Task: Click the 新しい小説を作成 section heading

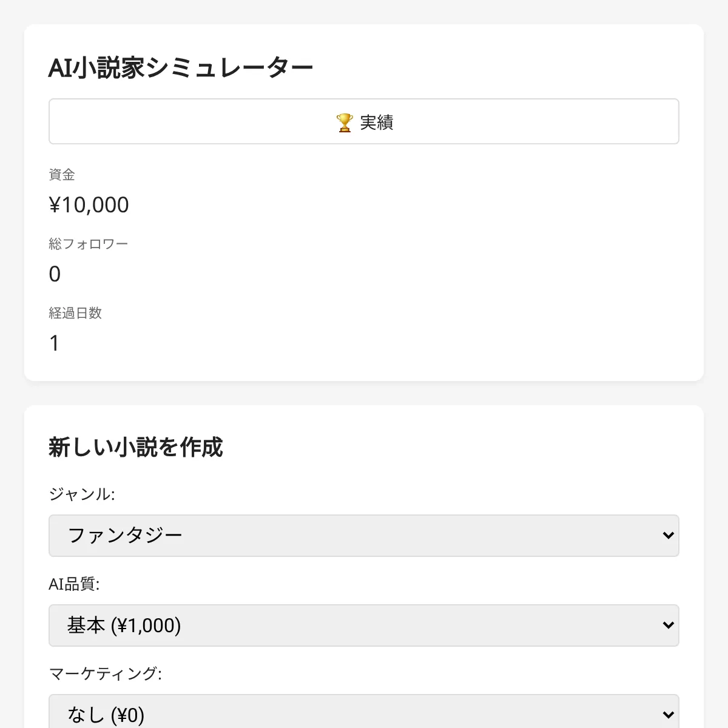Action: pos(136,448)
